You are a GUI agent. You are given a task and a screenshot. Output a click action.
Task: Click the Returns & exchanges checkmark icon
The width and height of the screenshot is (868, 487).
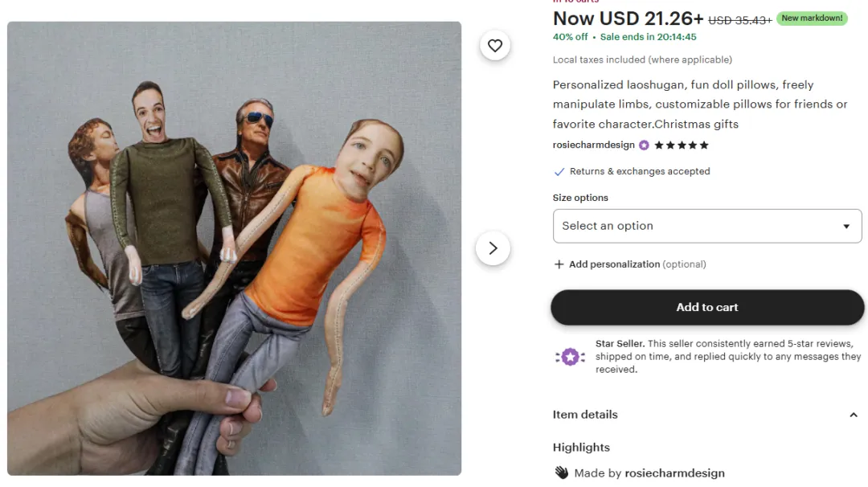[x=559, y=171]
